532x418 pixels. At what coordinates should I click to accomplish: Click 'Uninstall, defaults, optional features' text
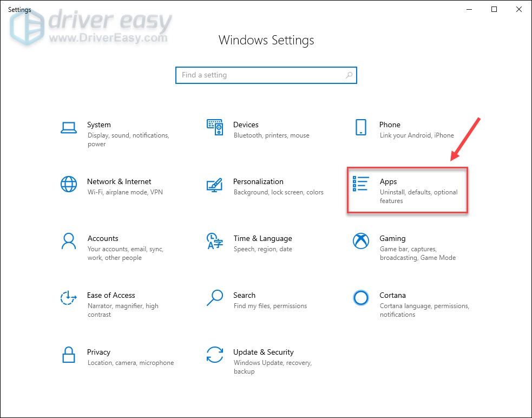coord(419,196)
